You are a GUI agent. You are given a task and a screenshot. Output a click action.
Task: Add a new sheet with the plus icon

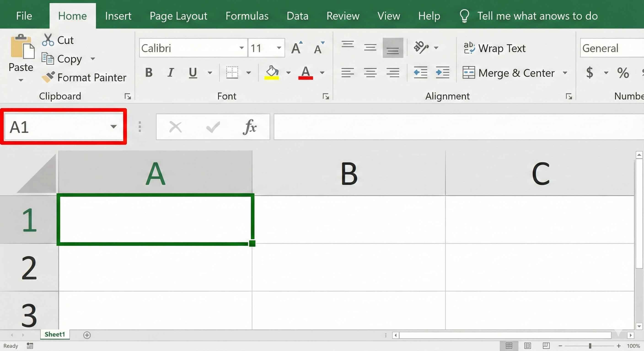coord(87,335)
